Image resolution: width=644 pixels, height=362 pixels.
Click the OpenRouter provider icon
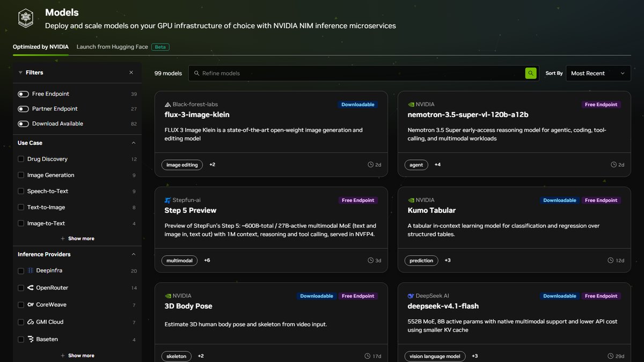(31, 288)
